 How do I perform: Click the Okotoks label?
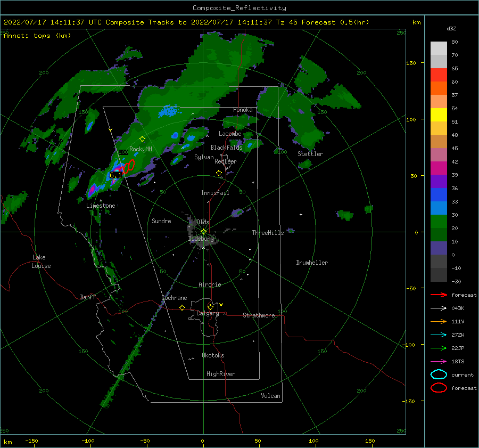pos(213,355)
